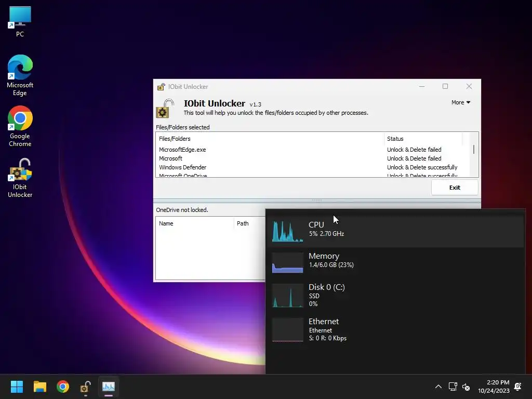Maximize the IObit Unlocker window
Screen dimensions: 532x399
point(445,87)
